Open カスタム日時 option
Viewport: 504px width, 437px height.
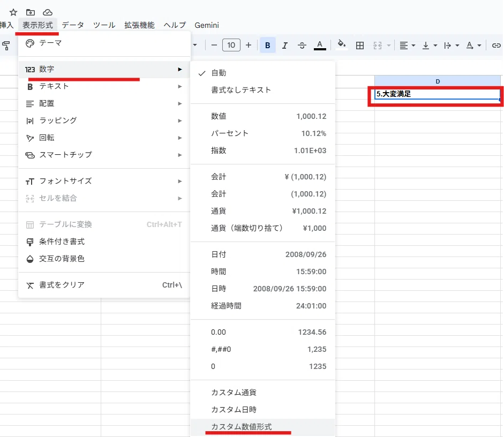(x=262, y=410)
